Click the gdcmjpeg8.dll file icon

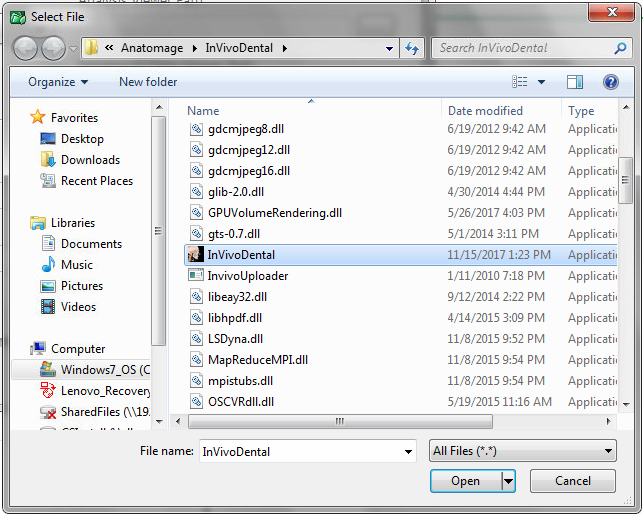click(x=196, y=129)
